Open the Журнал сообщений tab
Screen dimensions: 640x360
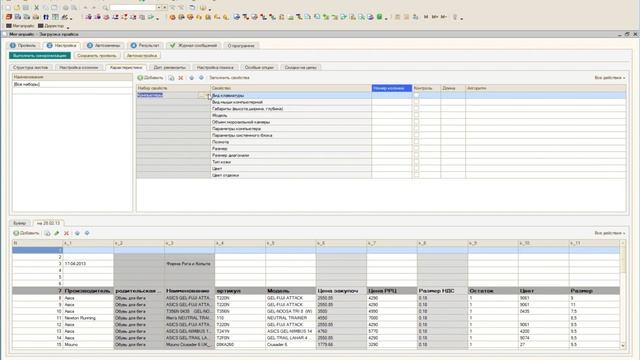point(193,45)
